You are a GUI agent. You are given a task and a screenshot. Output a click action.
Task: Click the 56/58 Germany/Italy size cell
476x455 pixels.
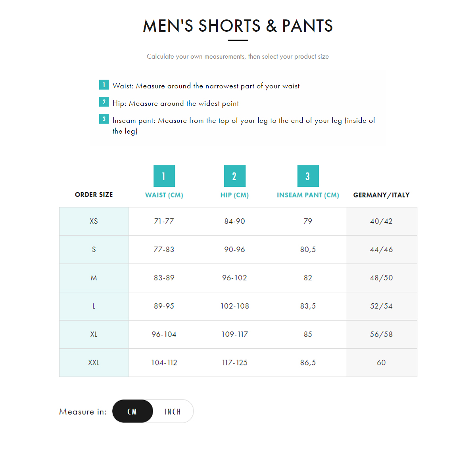[x=382, y=335]
